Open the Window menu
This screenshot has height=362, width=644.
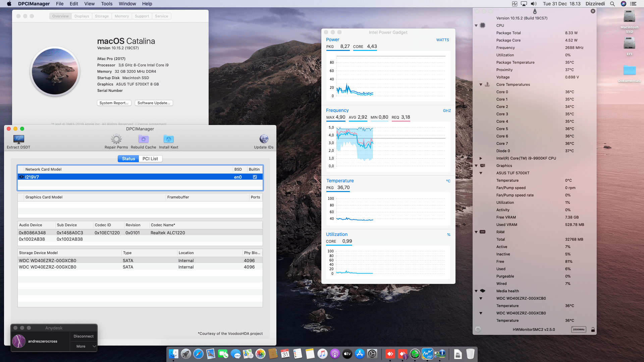point(127,4)
